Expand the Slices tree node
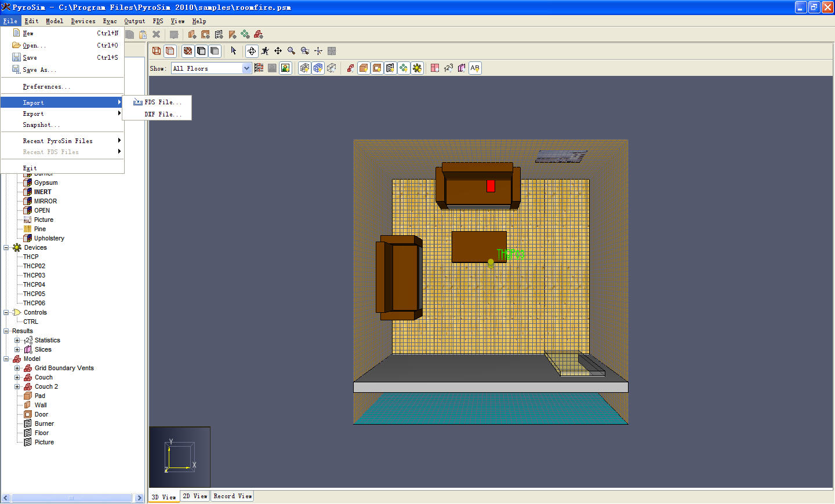Viewport: 835px width, 504px height. coord(17,349)
